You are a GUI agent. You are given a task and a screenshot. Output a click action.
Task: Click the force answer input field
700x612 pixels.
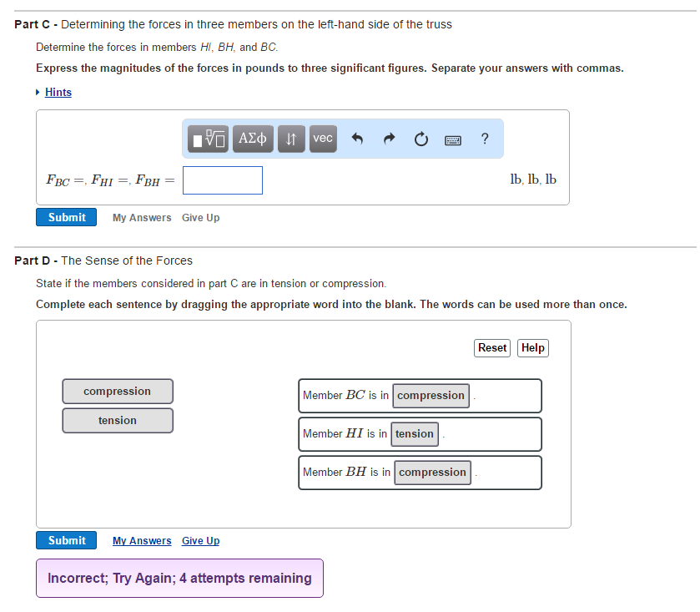click(222, 180)
